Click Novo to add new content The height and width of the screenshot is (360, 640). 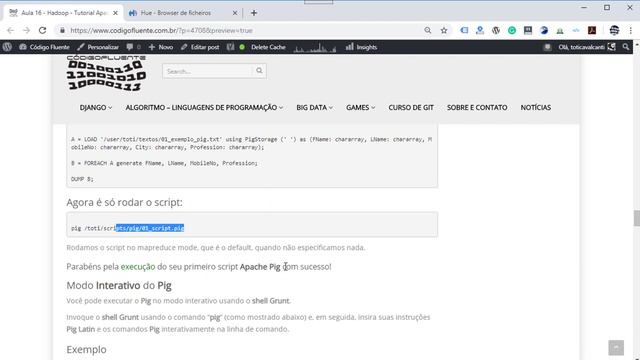[x=161, y=47]
